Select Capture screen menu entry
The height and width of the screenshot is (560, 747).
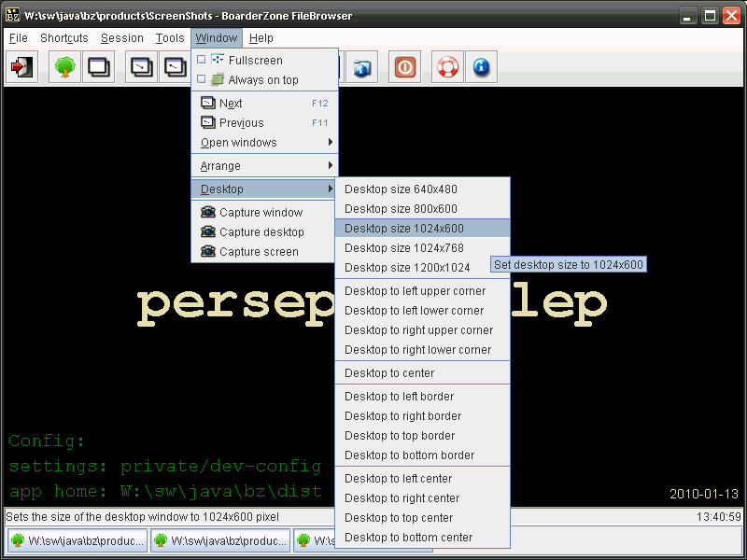click(x=264, y=251)
